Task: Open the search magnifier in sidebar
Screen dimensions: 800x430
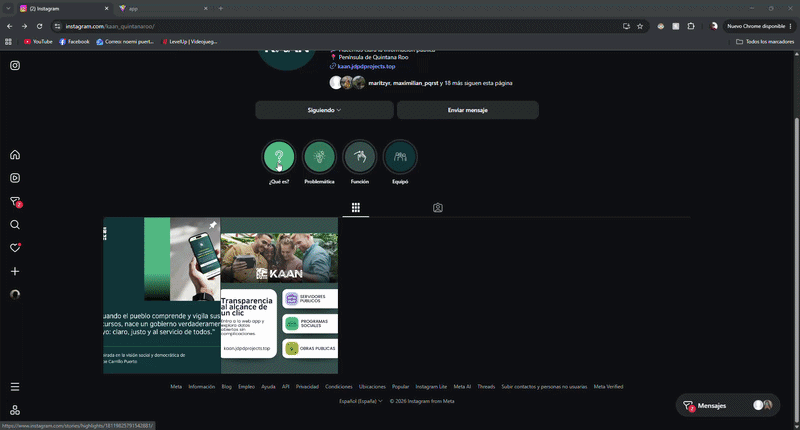Action: (15, 224)
